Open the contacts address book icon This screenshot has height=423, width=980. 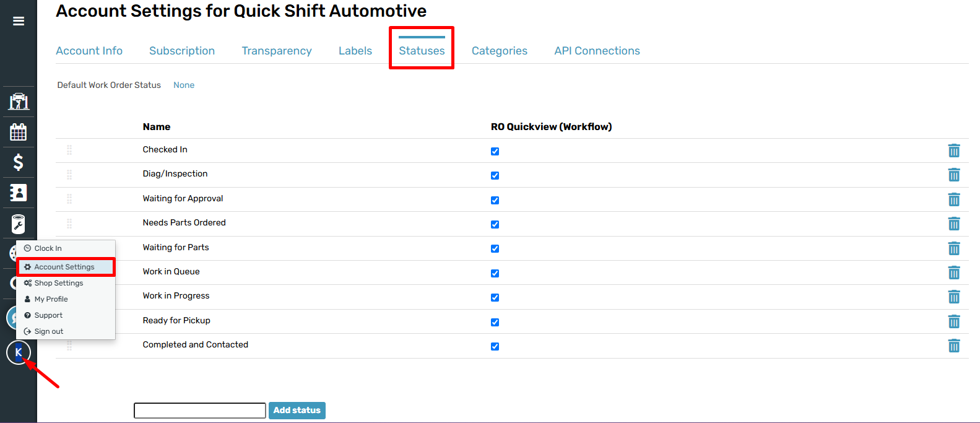point(19,193)
